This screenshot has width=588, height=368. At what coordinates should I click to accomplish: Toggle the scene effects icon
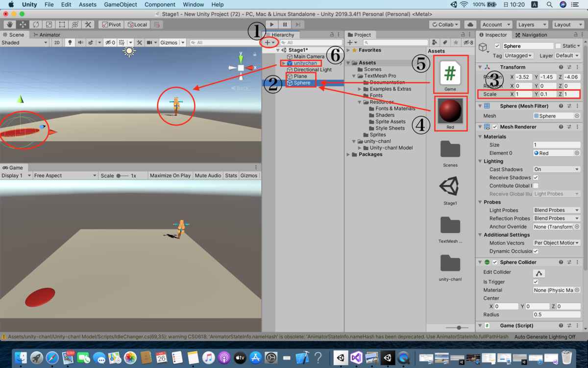(x=91, y=43)
